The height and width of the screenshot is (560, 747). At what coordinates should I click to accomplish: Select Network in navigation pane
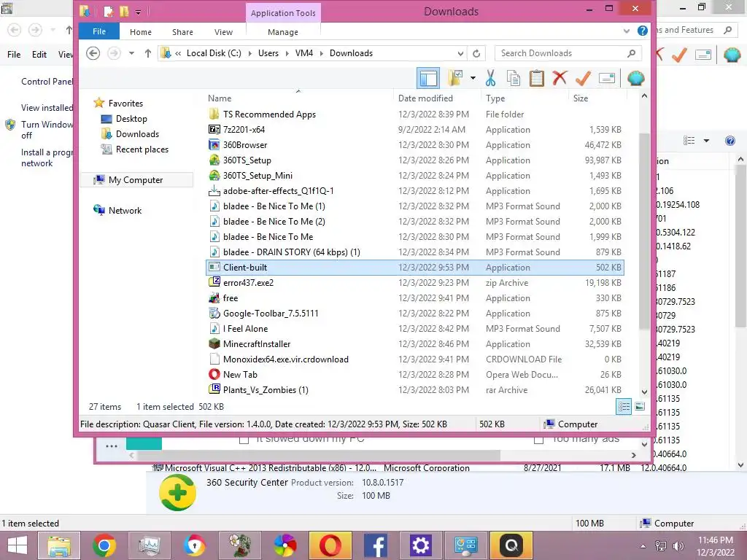coord(125,210)
